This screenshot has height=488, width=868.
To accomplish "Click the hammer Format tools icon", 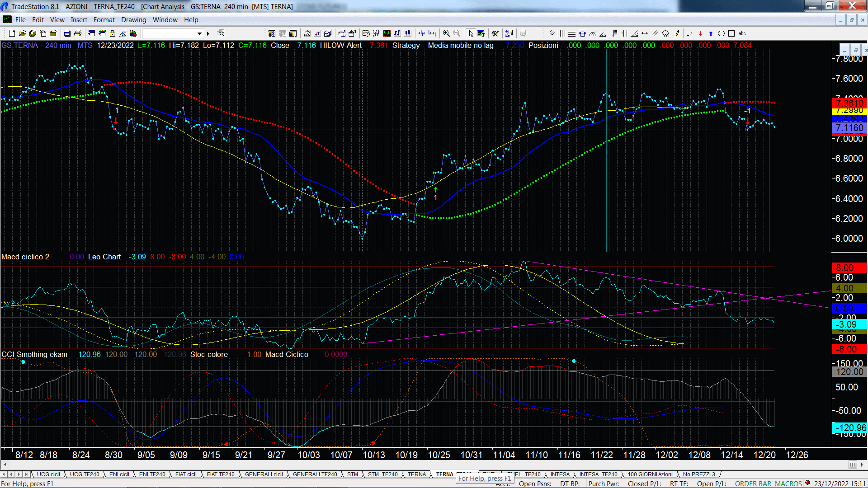I will pyautogui.click(x=495, y=33).
